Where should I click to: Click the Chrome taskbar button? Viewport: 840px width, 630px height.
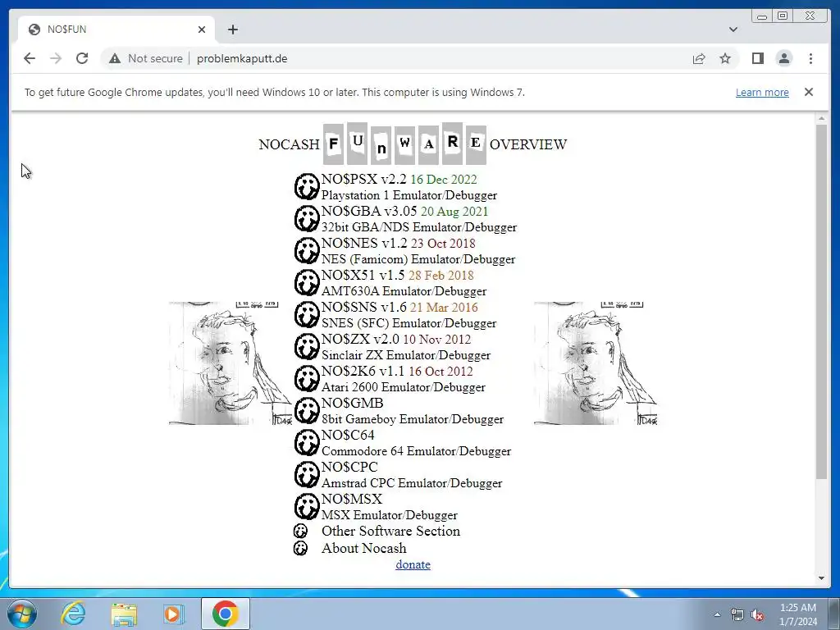tap(226, 614)
